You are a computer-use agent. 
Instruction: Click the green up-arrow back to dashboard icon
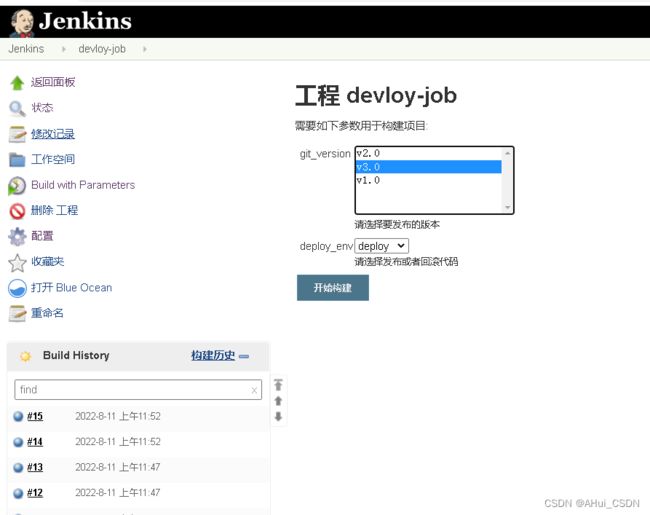point(17,83)
